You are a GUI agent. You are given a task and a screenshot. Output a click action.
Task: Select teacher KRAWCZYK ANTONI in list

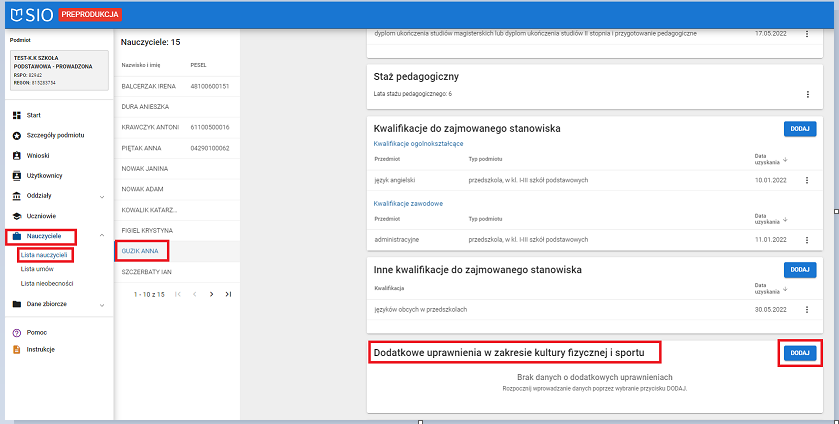(x=150, y=127)
